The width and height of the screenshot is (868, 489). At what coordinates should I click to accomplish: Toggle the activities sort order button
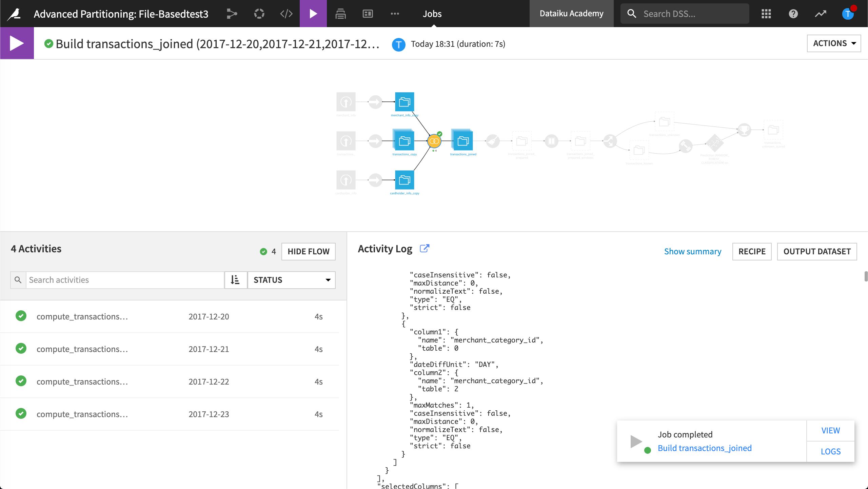[235, 280]
